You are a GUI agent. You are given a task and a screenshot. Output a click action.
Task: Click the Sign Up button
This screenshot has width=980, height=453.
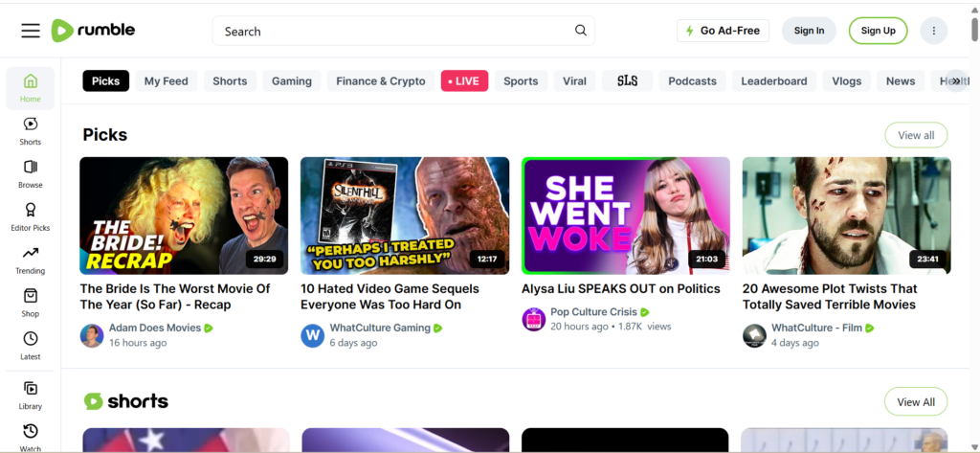878,31
